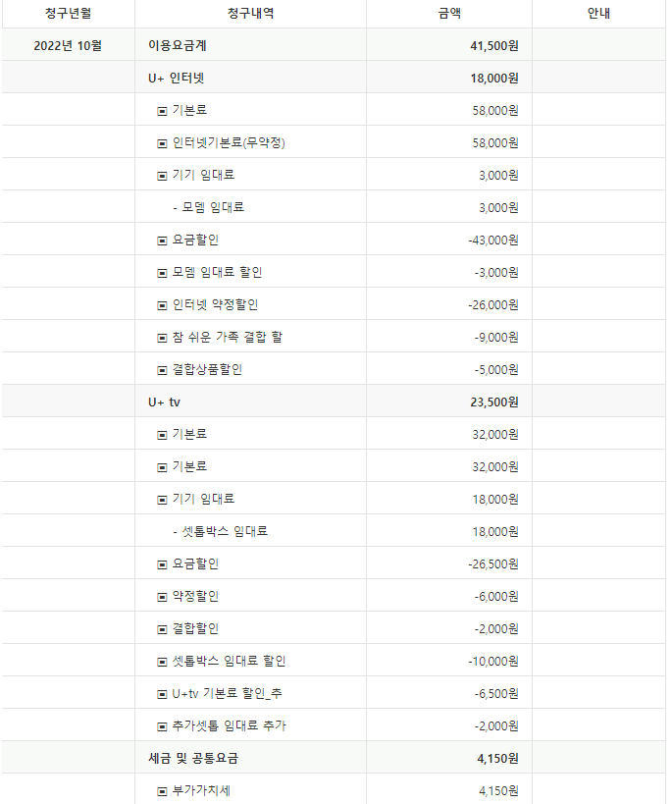Viewport: 672px width, 804px height.
Task: Select the bullet icon beside 인터넷 약정할인
Action: click(x=163, y=305)
